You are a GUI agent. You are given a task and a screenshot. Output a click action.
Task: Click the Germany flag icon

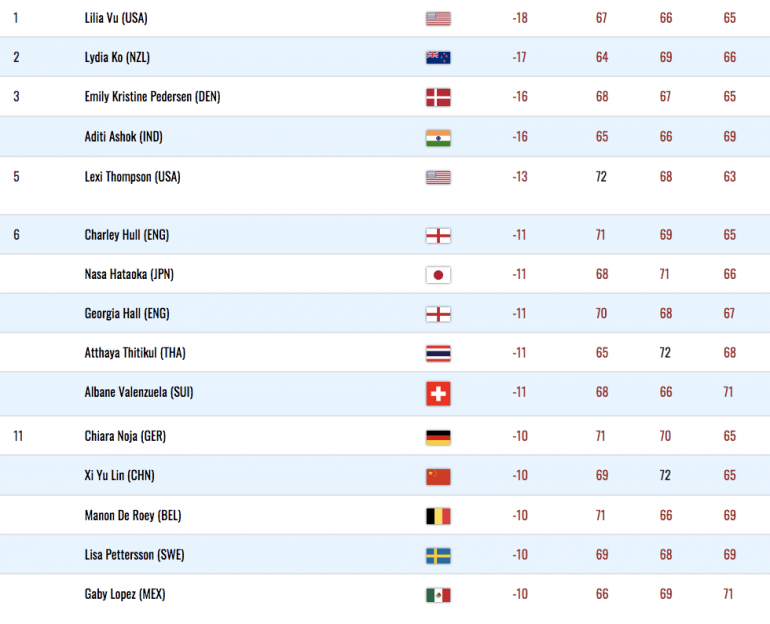pos(438,437)
